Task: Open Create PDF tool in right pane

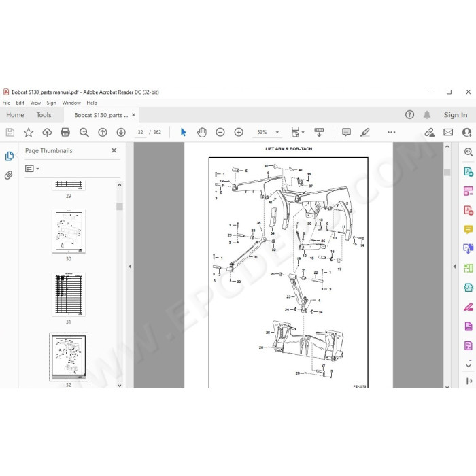Action: click(469, 210)
